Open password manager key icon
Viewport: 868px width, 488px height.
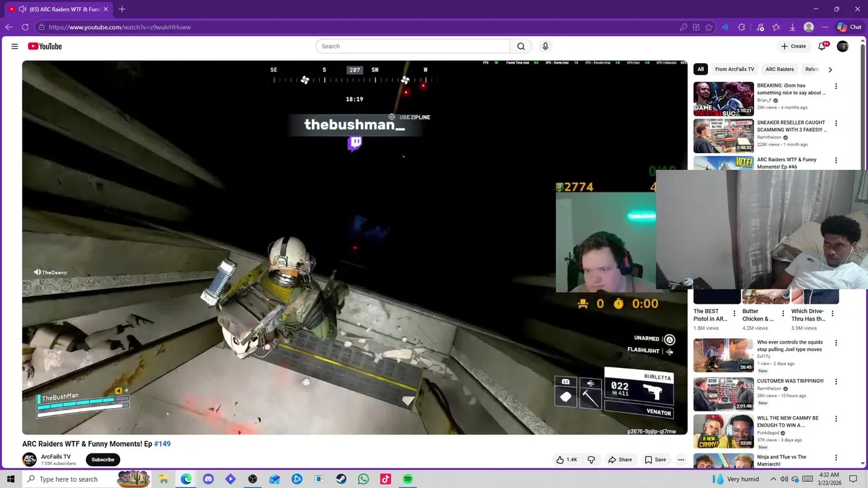click(684, 27)
